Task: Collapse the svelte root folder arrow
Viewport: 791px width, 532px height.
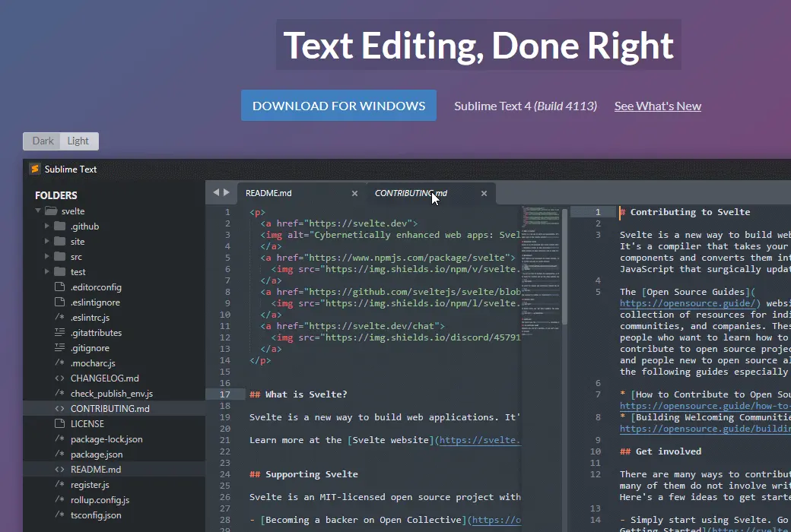Action: coord(38,211)
